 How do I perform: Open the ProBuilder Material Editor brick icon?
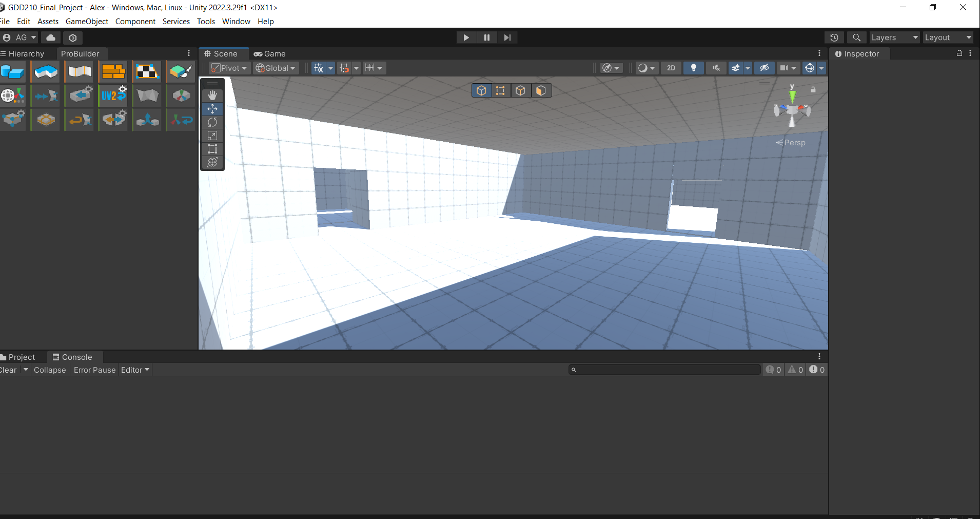113,72
